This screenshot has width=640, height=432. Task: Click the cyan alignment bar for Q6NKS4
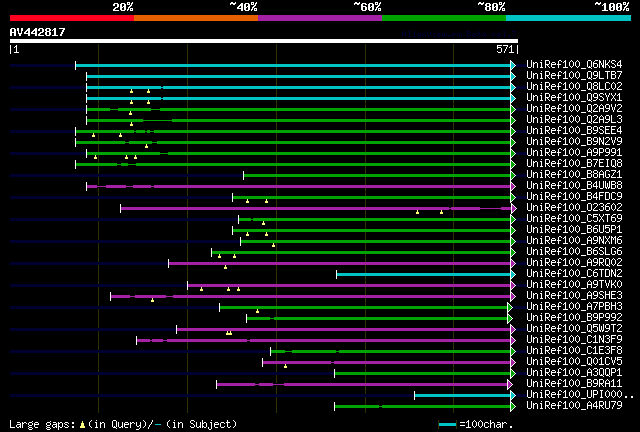click(x=293, y=65)
